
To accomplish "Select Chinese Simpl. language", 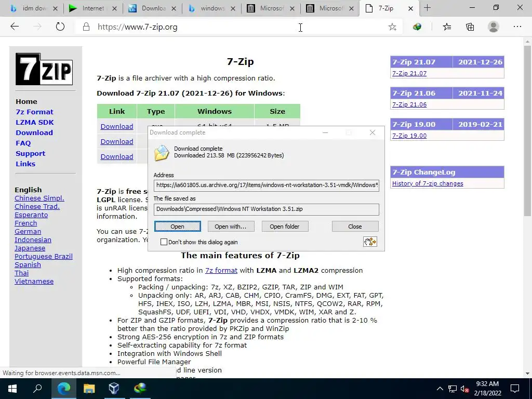I will tap(39, 198).
